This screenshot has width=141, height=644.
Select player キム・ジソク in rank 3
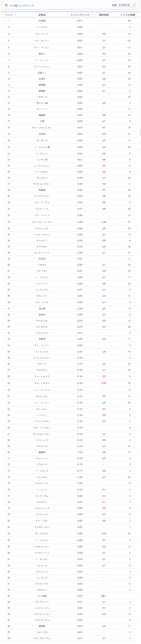pos(42,34)
